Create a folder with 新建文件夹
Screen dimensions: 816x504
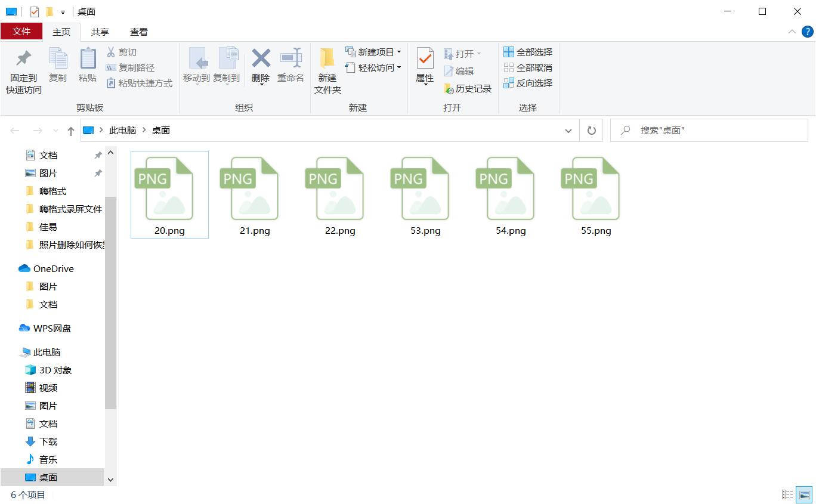[327, 72]
